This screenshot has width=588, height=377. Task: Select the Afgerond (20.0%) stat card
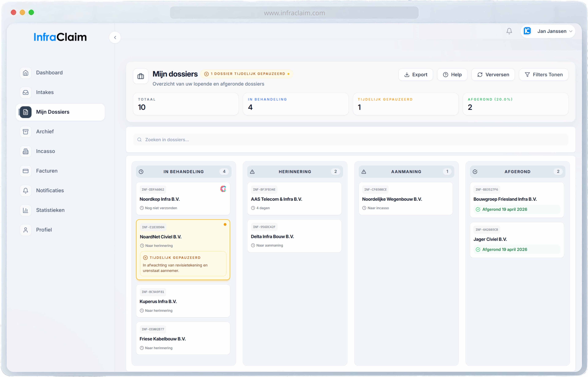515,104
